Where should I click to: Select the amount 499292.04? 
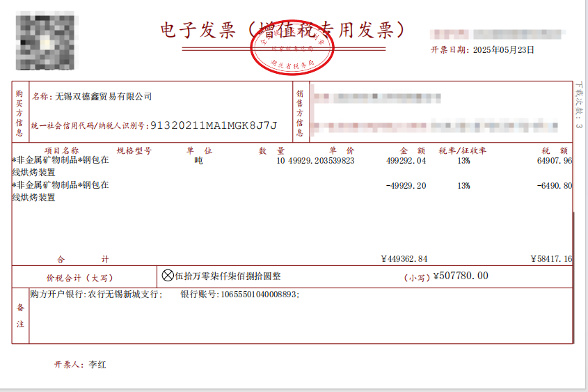[x=406, y=161]
